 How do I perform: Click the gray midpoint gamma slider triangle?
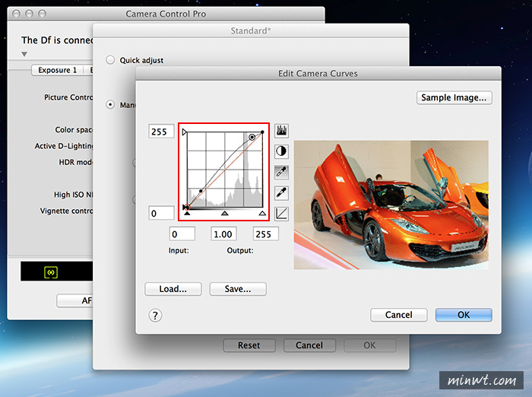tap(225, 213)
